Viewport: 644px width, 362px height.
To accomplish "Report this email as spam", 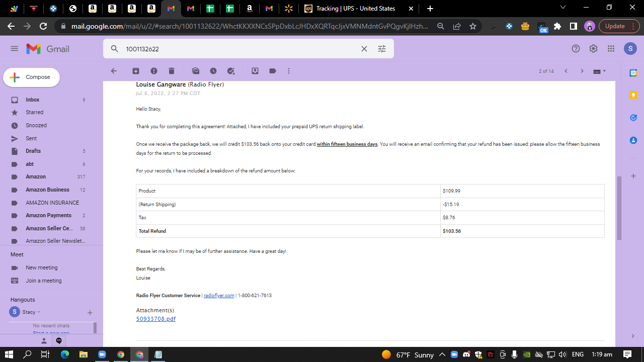I will (154, 71).
